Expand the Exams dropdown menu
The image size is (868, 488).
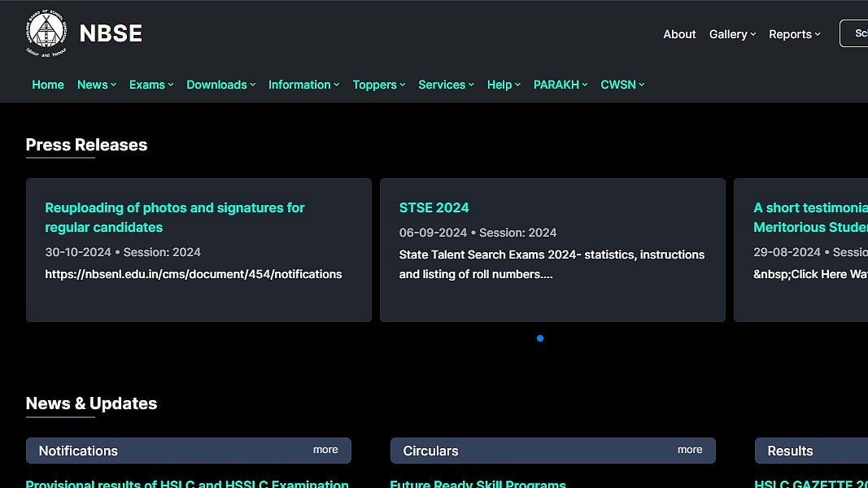(151, 85)
